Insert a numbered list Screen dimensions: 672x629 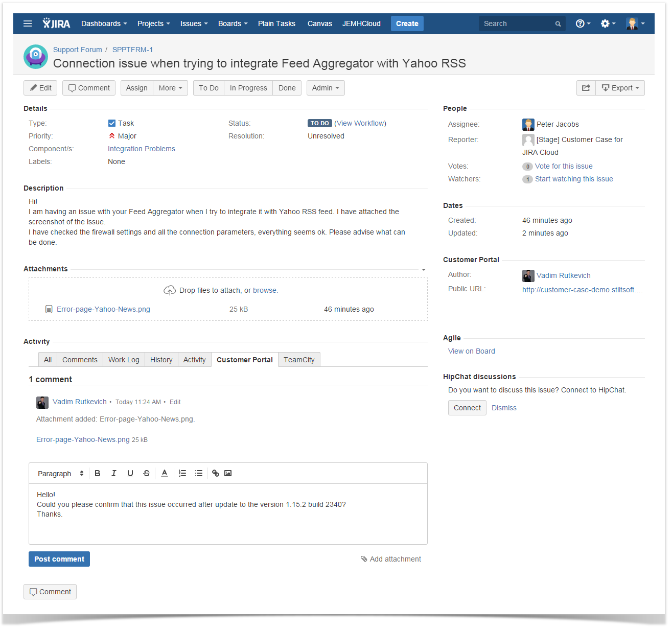tap(182, 473)
